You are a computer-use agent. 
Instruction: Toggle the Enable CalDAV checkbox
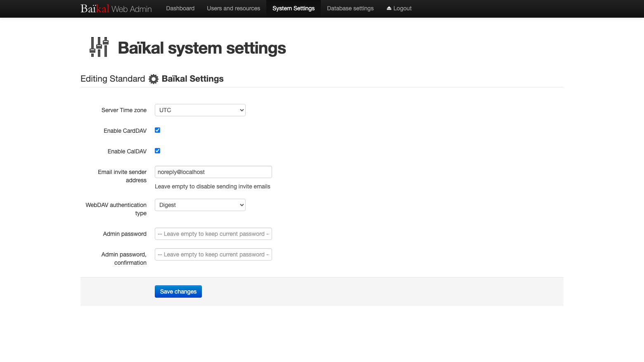[157, 151]
